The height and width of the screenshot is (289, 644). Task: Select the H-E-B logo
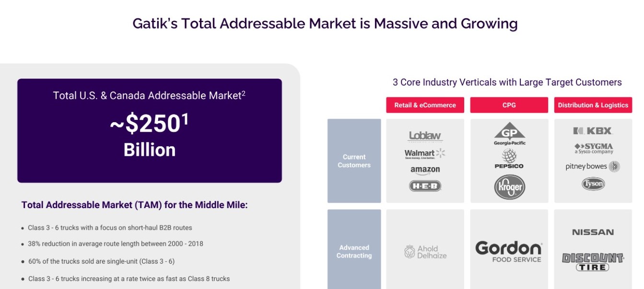pyautogui.click(x=425, y=186)
